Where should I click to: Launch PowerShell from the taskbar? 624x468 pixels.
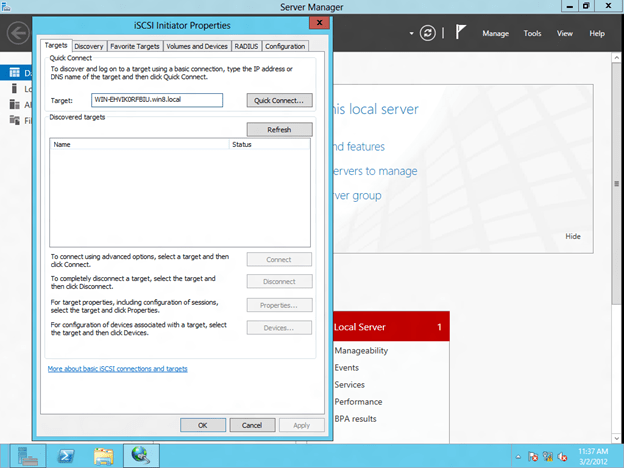tap(66, 456)
